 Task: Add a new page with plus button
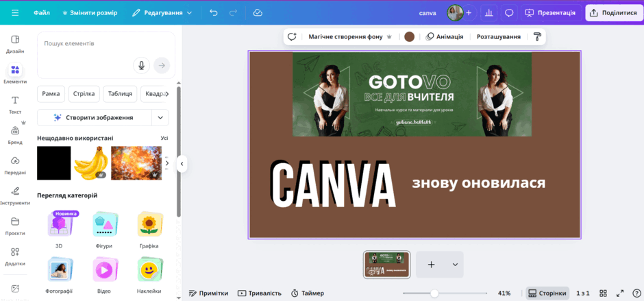tap(431, 265)
